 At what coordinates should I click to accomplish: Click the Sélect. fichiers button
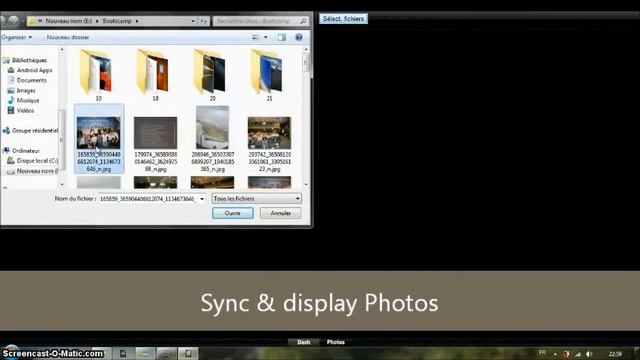tap(343, 19)
